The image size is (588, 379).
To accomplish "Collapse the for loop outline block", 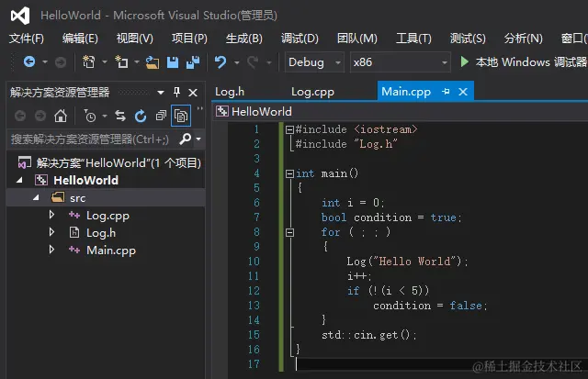I will coord(289,232).
